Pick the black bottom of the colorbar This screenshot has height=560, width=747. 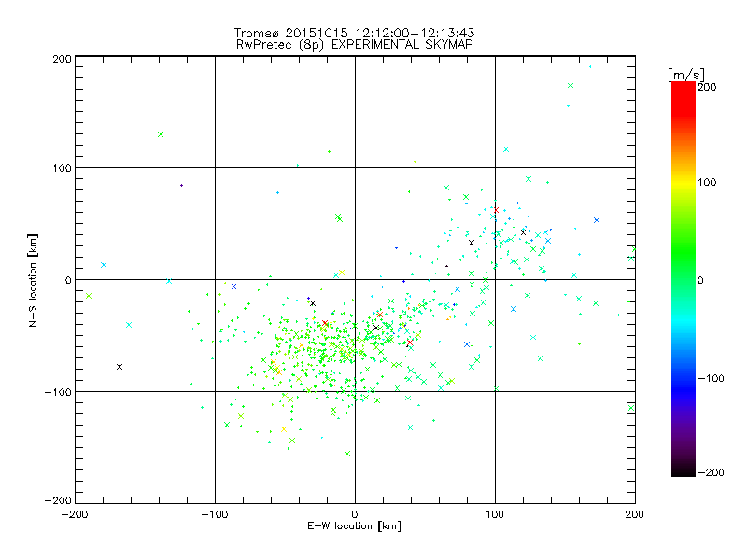point(684,469)
